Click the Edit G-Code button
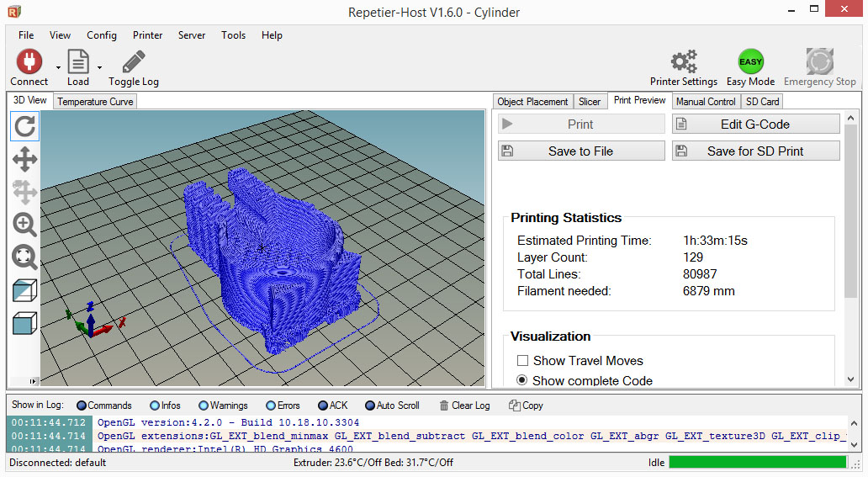 755,125
